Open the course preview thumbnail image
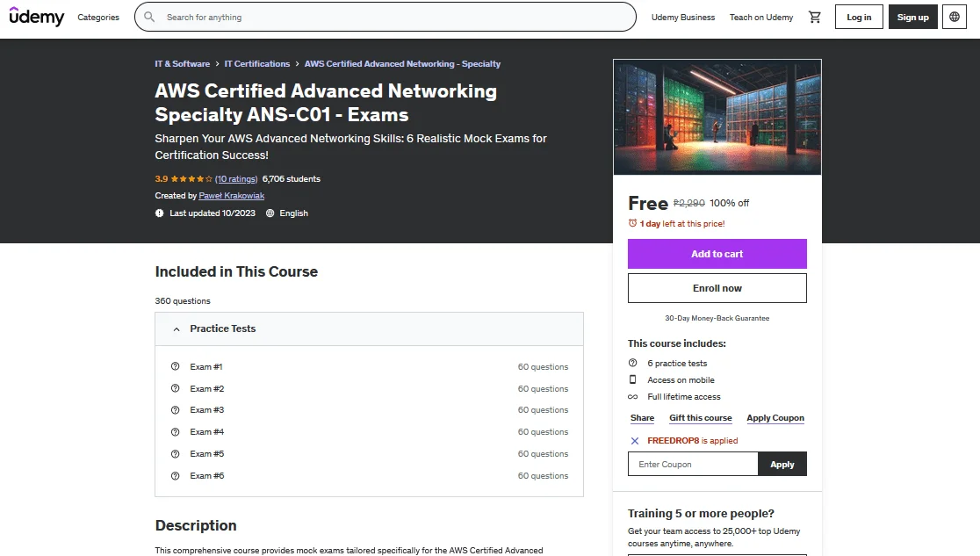Screen dimensions: 980x556 (x=717, y=117)
